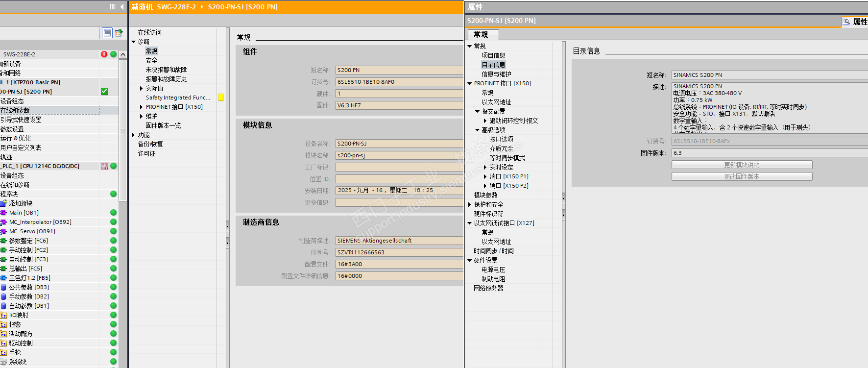The width and height of the screenshot is (868, 368).
Task: Click the column layout icon in project tree header
Action: click(113, 7)
